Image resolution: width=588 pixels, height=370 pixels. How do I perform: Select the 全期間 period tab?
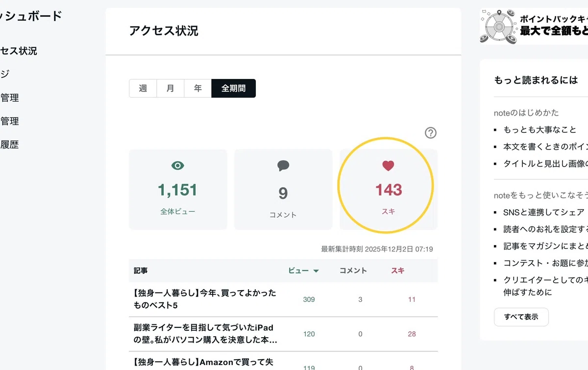234,89
